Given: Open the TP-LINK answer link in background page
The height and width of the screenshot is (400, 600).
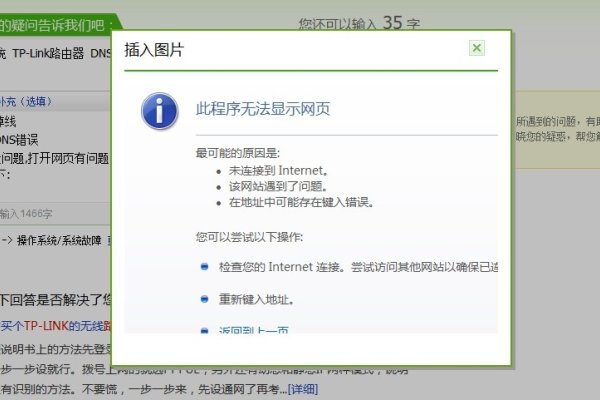Looking at the screenshot, I should [x=56, y=326].
